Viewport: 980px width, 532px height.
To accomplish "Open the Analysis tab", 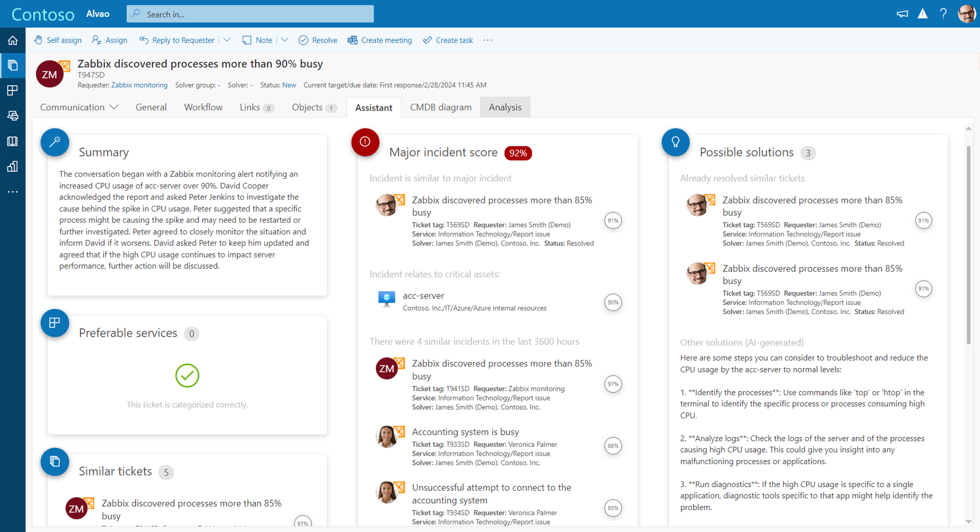I will [505, 107].
